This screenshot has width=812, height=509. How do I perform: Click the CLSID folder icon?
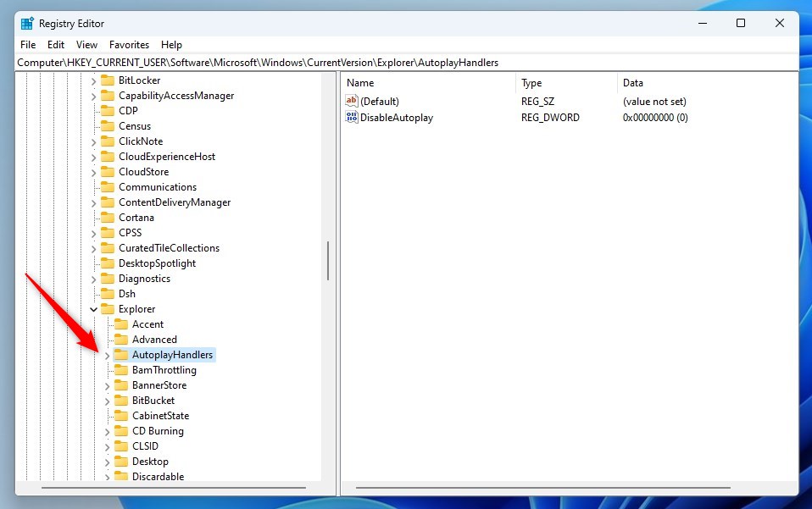120,445
